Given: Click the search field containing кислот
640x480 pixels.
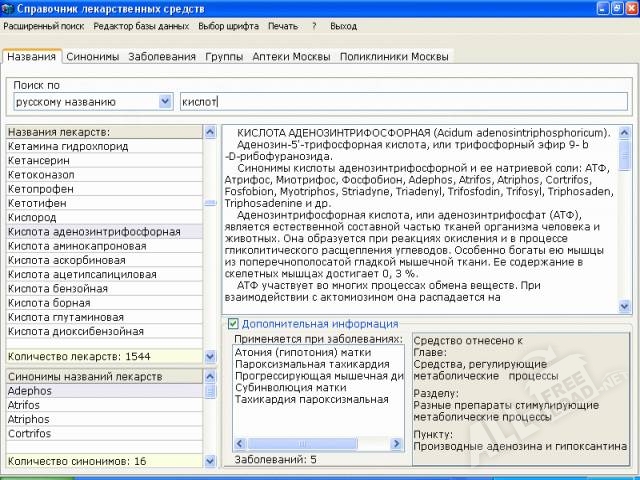Looking at the screenshot, I should coord(400,101).
